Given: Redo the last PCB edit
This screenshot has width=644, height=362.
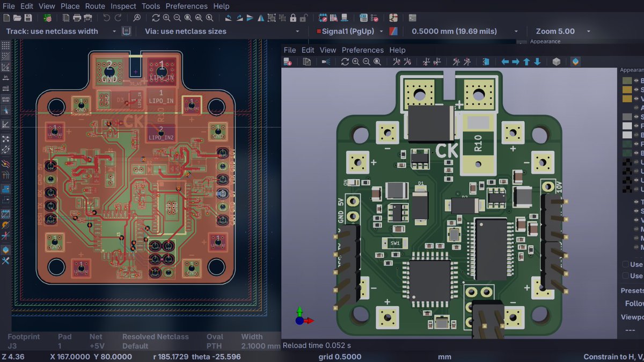Looking at the screenshot, I should 118,18.
